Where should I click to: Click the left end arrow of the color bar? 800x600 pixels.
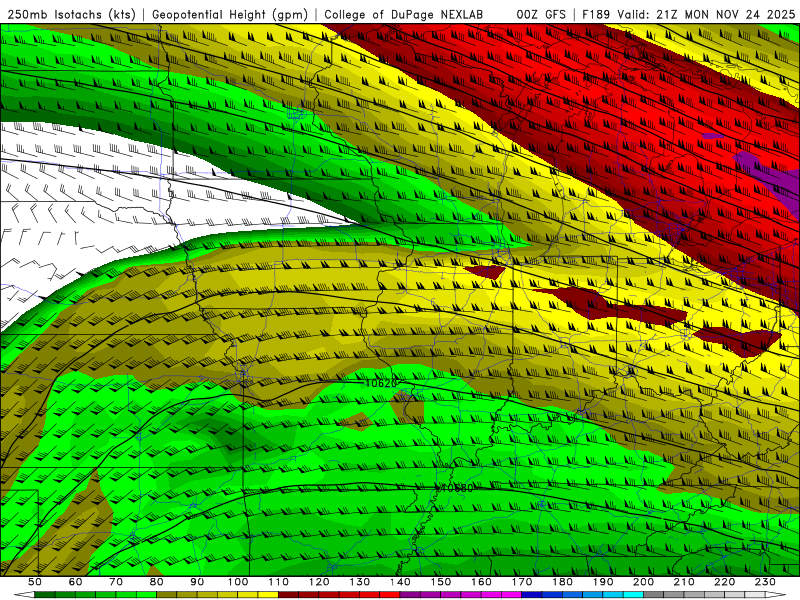24,594
